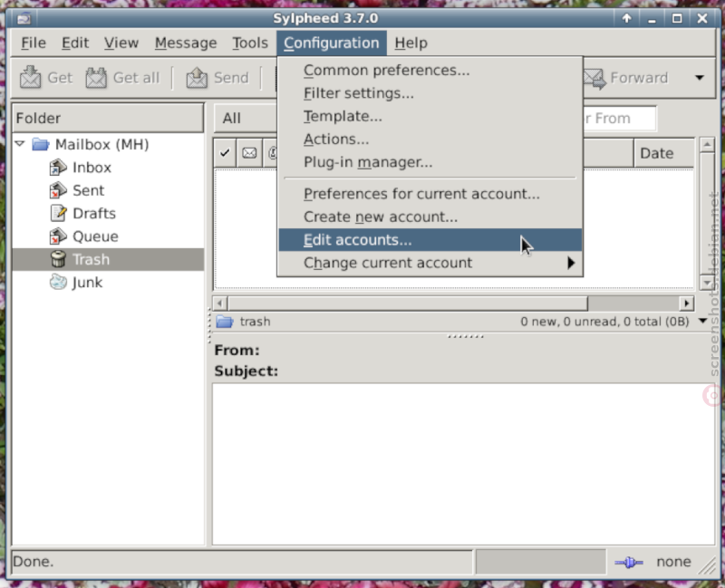Open the Edit menu
The height and width of the screenshot is (588, 725).
(75, 43)
